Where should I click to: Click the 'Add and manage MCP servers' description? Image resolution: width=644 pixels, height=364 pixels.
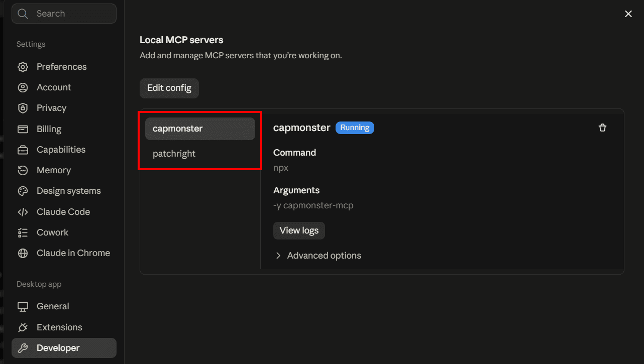pyautogui.click(x=241, y=55)
